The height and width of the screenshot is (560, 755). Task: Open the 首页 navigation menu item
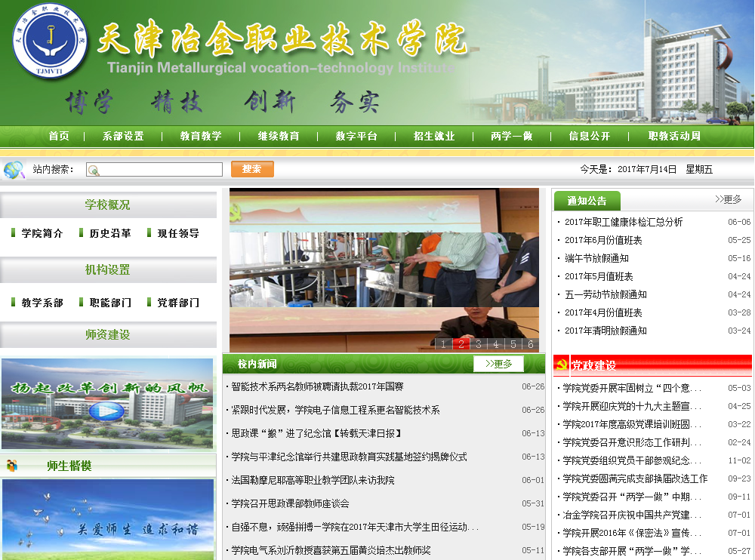tap(59, 137)
